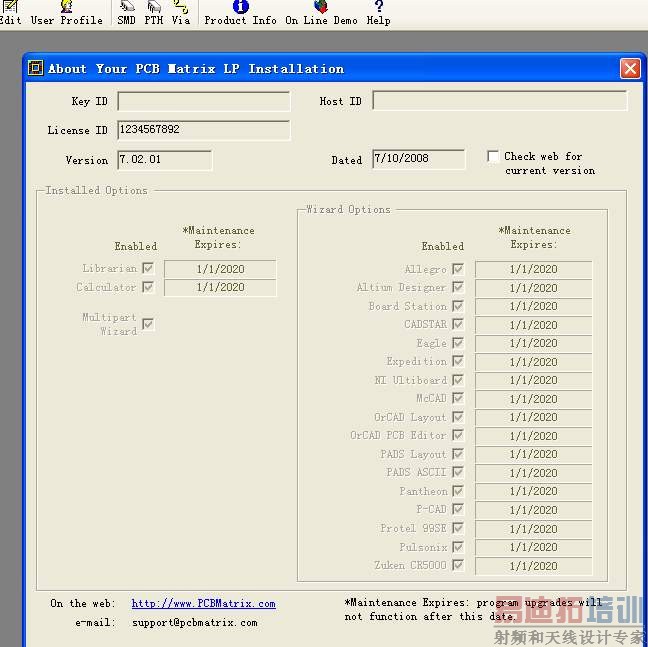648x647 pixels.
Task: Click the OrCAD PCB Editor label
Action: (398, 435)
